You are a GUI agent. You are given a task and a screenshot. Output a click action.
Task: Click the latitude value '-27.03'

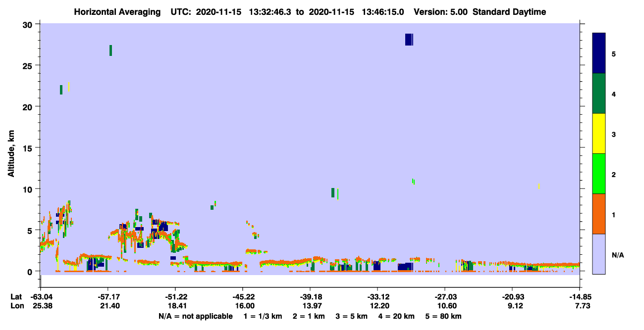[445, 297]
